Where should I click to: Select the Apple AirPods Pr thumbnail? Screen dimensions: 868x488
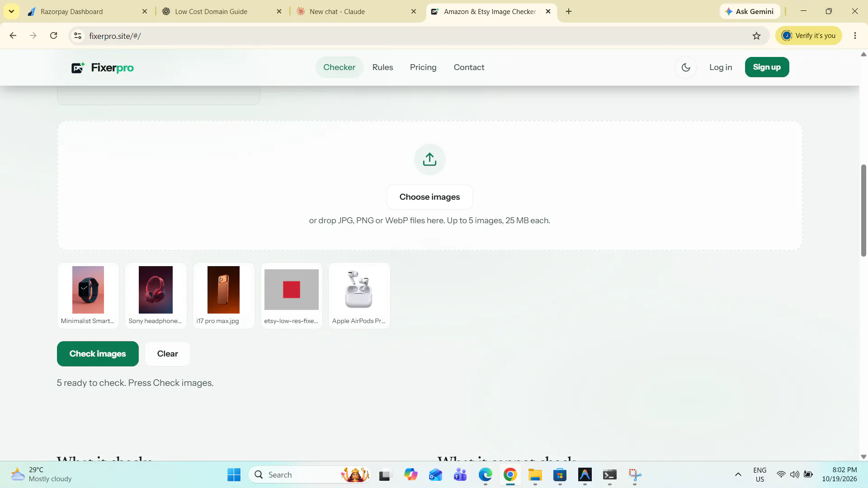click(x=359, y=296)
